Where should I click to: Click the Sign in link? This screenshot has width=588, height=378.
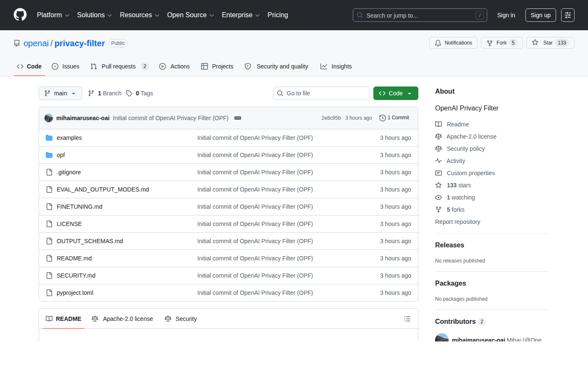point(506,15)
